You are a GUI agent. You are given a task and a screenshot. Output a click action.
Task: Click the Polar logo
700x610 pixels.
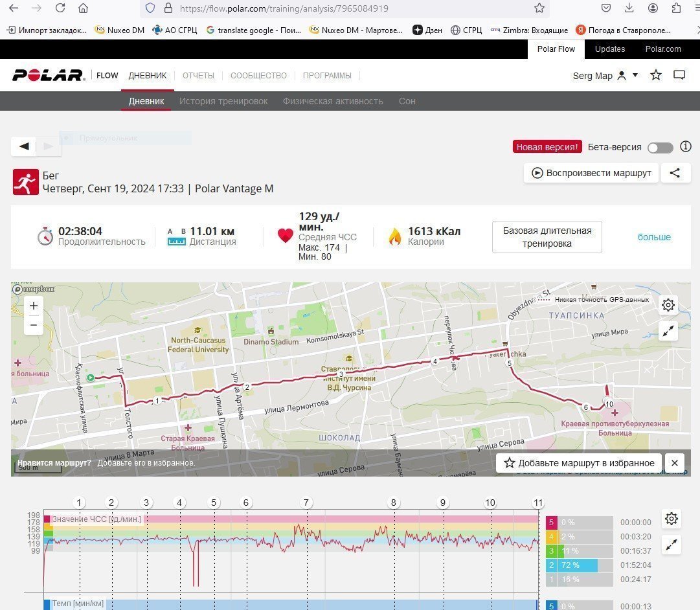coord(48,75)
